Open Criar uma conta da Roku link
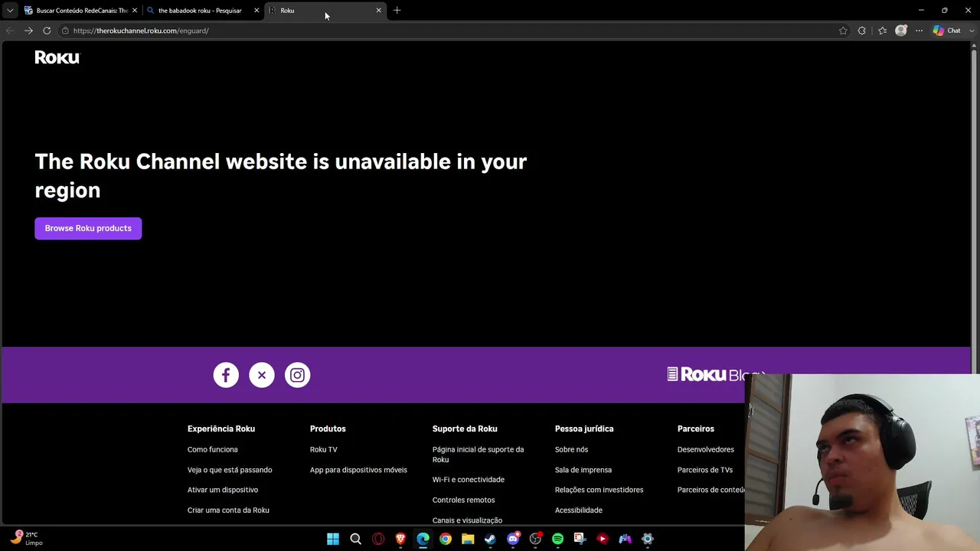The image size is (980, 551). click(x=228, y=510)
